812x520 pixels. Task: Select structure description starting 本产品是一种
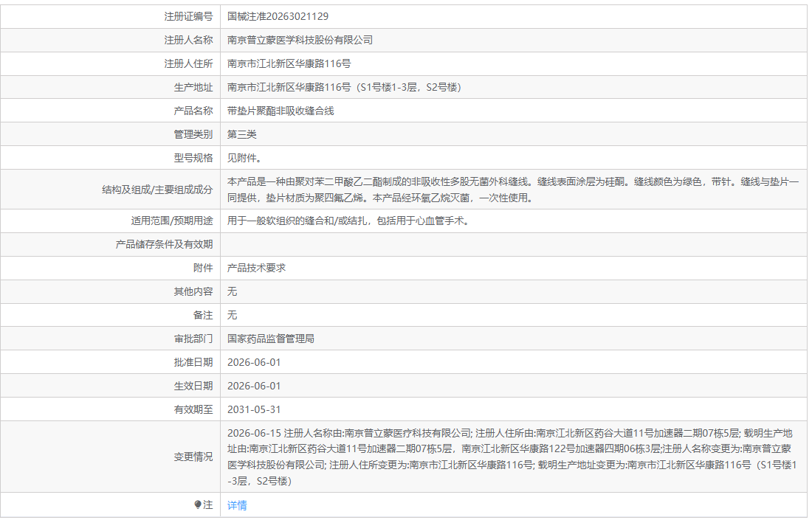pyautogui.click(x=513, y=190)
